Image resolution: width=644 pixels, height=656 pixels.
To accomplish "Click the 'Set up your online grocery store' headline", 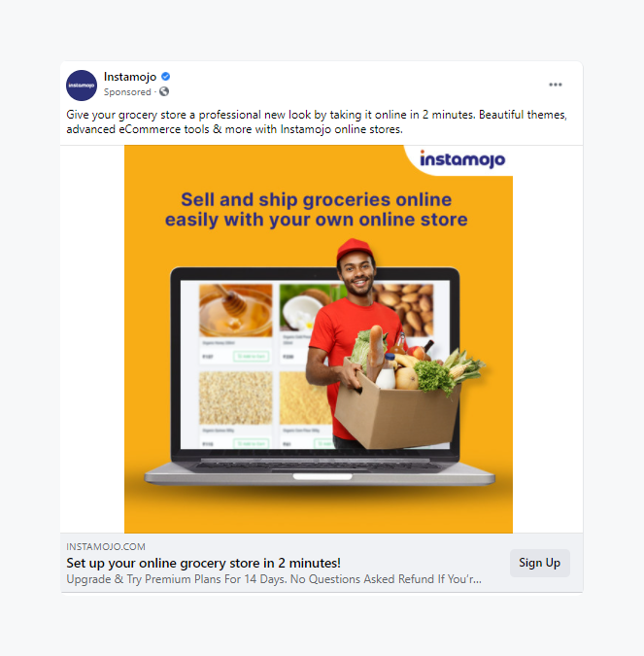I will tap(204, 563).
